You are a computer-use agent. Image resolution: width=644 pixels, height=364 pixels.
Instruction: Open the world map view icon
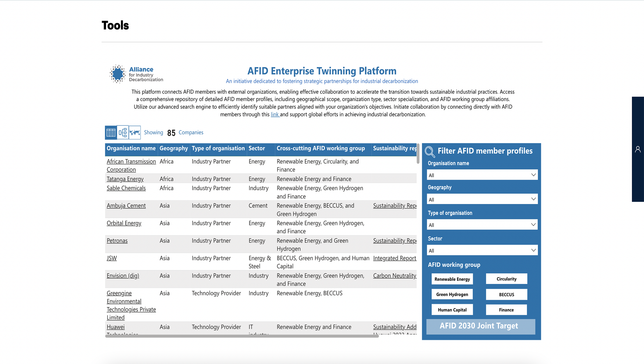135,133
